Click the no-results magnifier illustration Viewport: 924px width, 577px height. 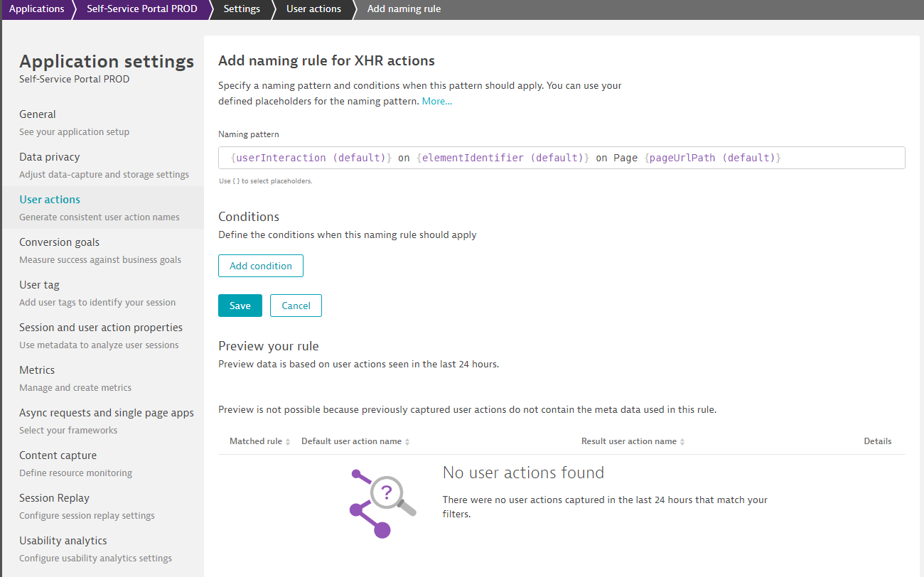[x=382, y=502]
